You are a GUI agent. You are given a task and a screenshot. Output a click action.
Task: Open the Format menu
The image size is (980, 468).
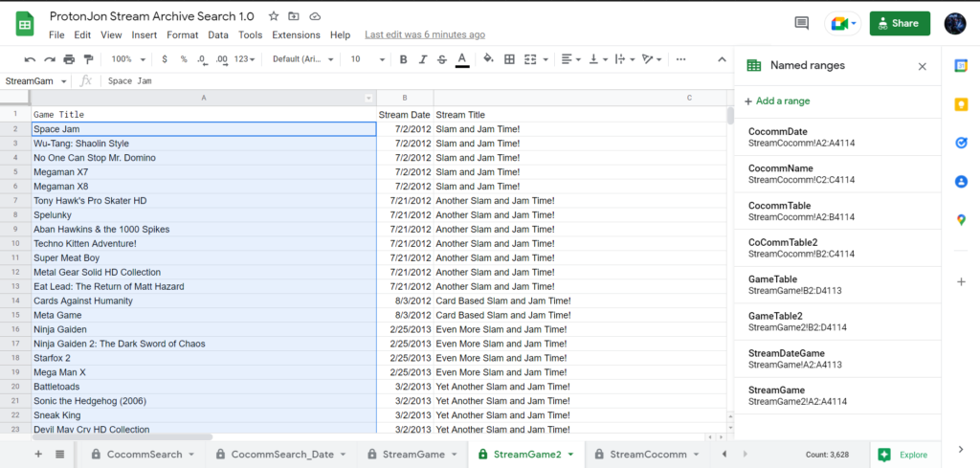pos(183,35)
